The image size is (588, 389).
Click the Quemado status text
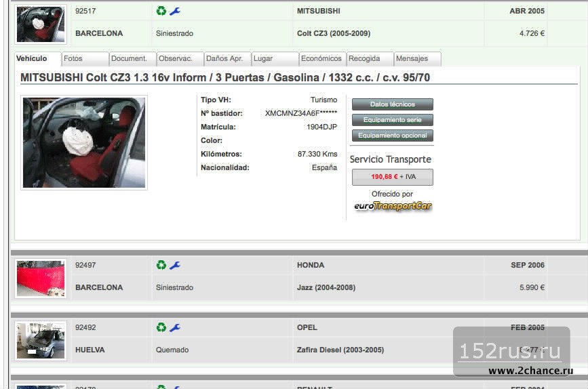click(172, 350)
